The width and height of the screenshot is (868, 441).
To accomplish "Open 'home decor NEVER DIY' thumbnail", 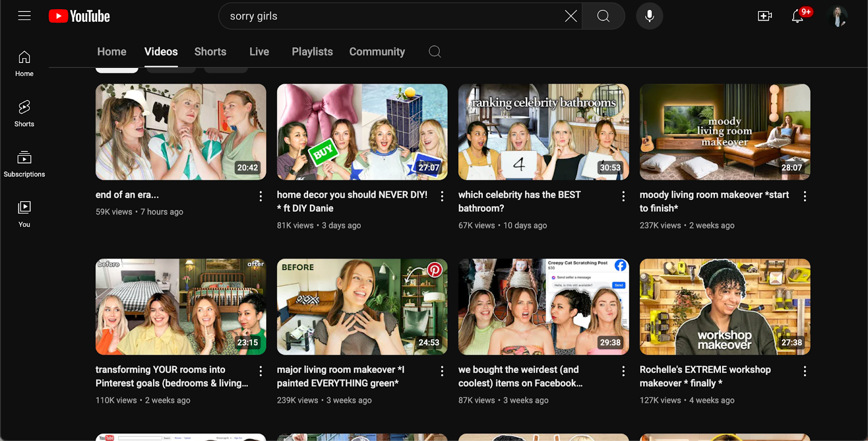I will 362,132.
